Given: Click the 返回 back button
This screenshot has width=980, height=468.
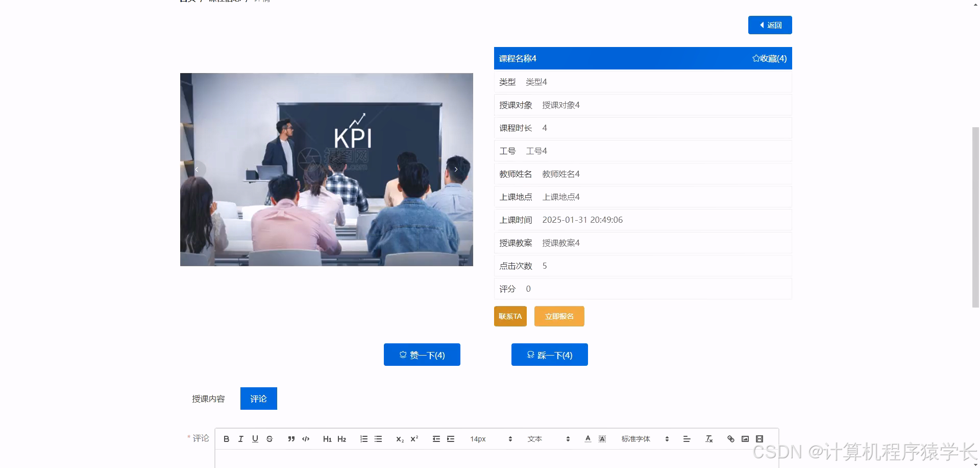Looking at the screenshot, I should [770, 25].
